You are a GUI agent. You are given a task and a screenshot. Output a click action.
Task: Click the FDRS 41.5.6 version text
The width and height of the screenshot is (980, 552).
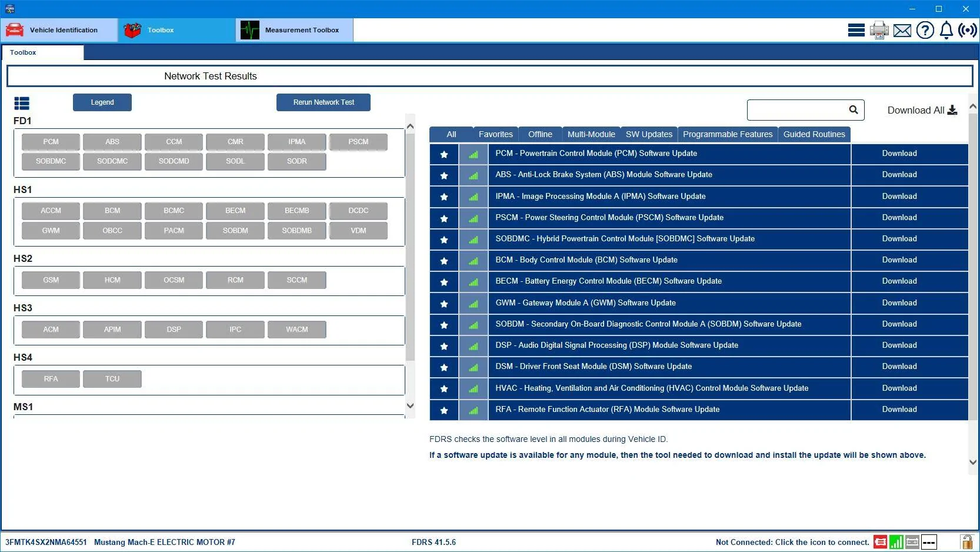[x=434, y=543]
